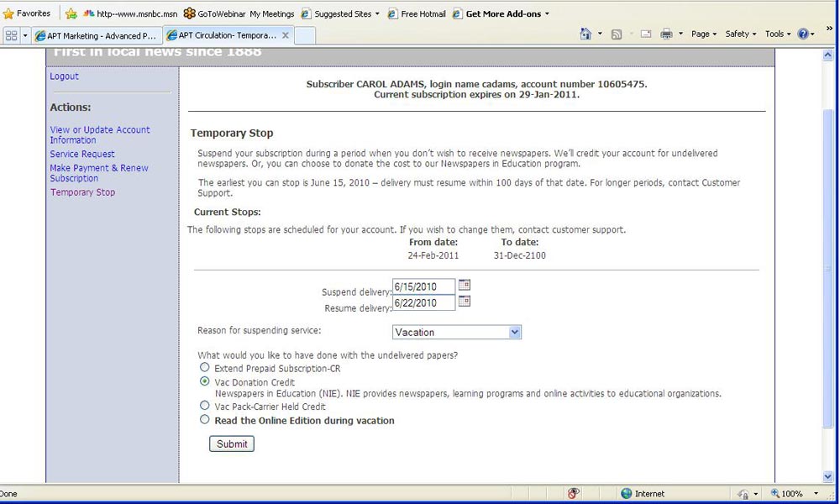Select Vac Pack-Carrier Held Credit option
Screen dimensions: 840x504
[205, 406]
